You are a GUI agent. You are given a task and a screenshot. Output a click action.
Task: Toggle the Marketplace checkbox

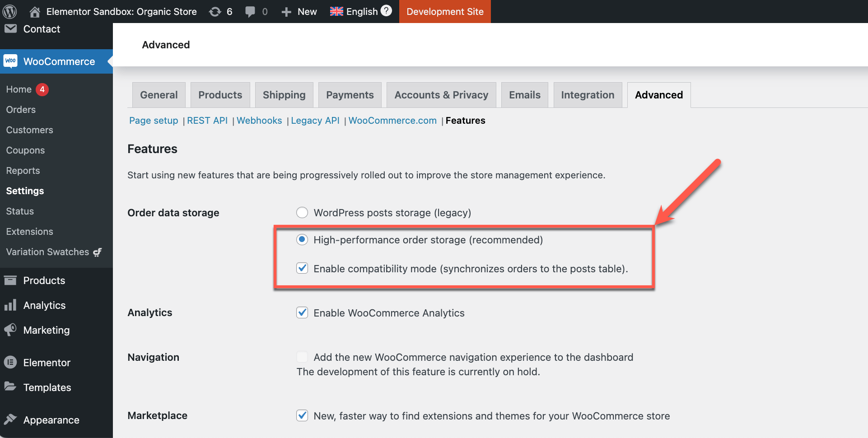point(302,415)
